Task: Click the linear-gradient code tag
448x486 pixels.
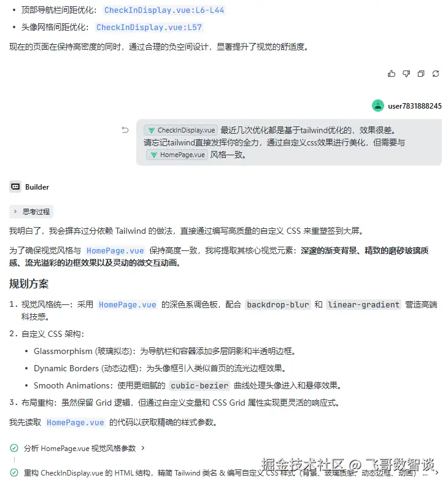Action: coord(363,305)
